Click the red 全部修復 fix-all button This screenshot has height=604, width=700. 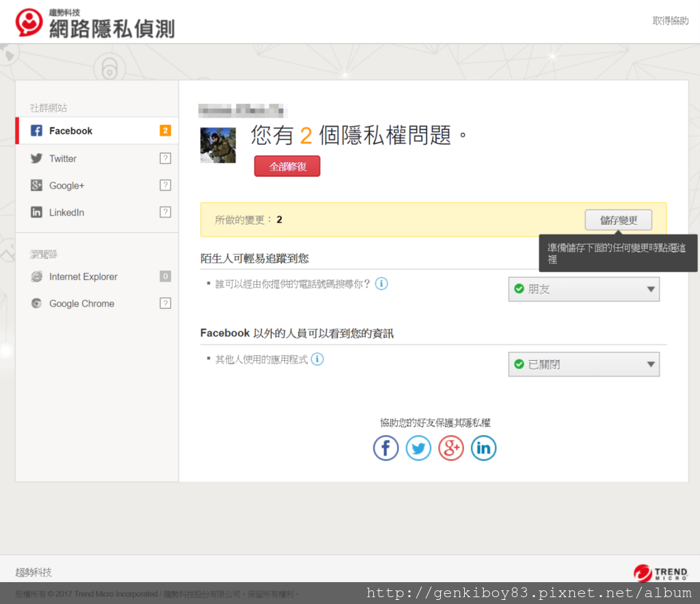287,167
